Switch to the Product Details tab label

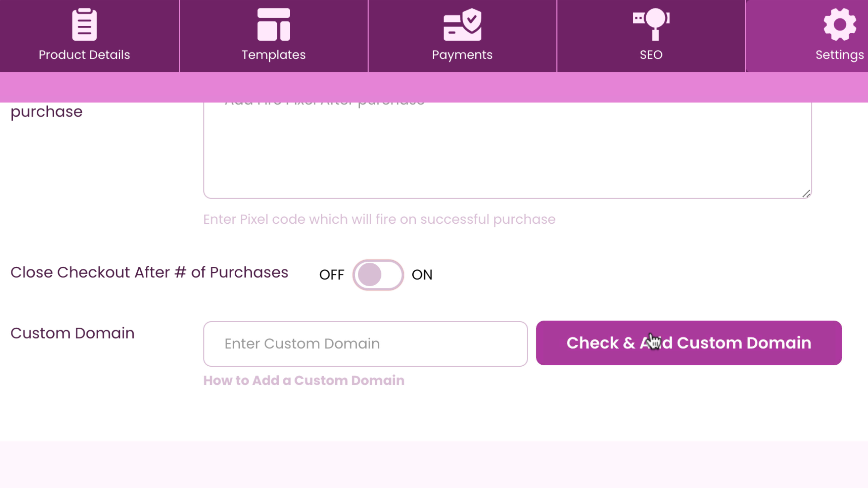coord(84,55)
